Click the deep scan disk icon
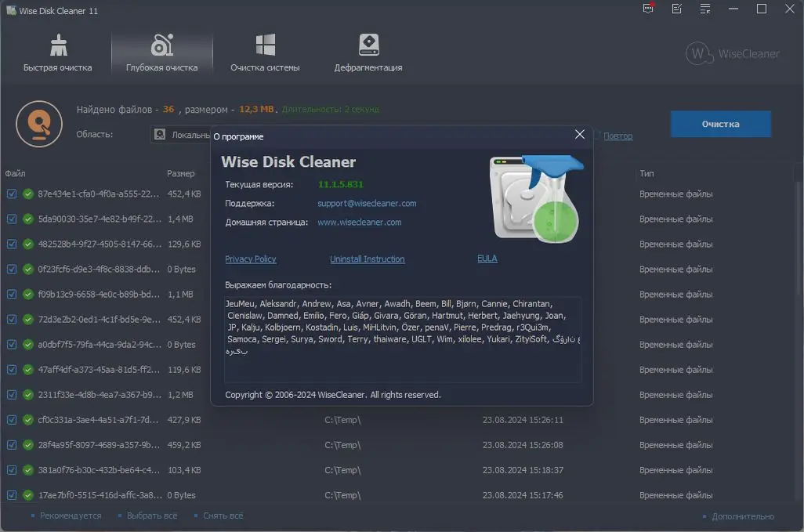This screenshot has width=804, height=532. [x=39, y=124]
